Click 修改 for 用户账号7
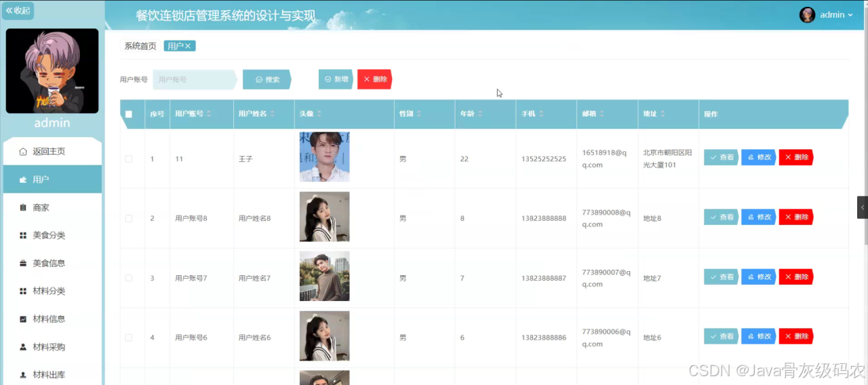 point(759,277)
